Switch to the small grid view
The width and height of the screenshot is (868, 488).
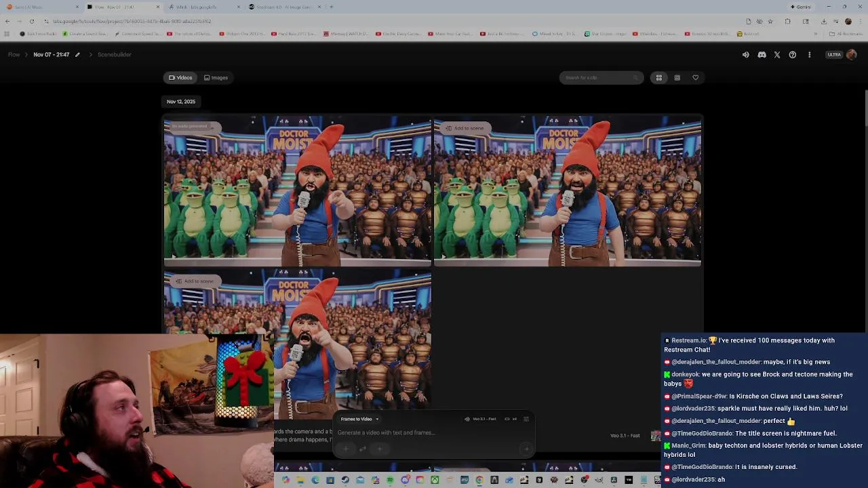click(x=677, y=78)
